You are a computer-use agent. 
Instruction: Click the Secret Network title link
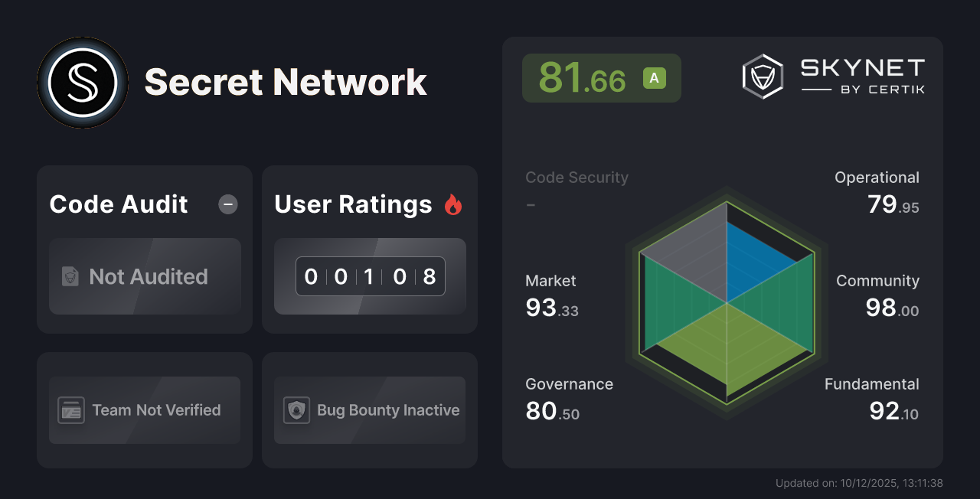tap(285, 82)
